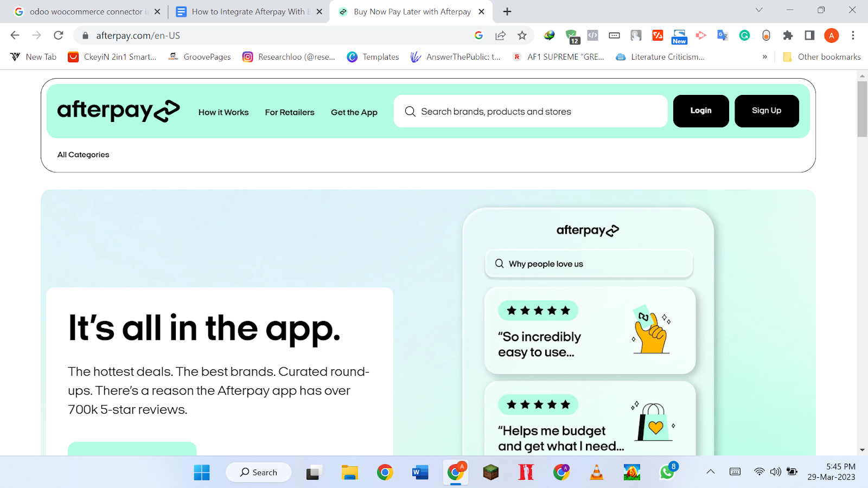Open VLC media player from taskbar
Viewport: 868px width, 488px height.
coord(596,472)
